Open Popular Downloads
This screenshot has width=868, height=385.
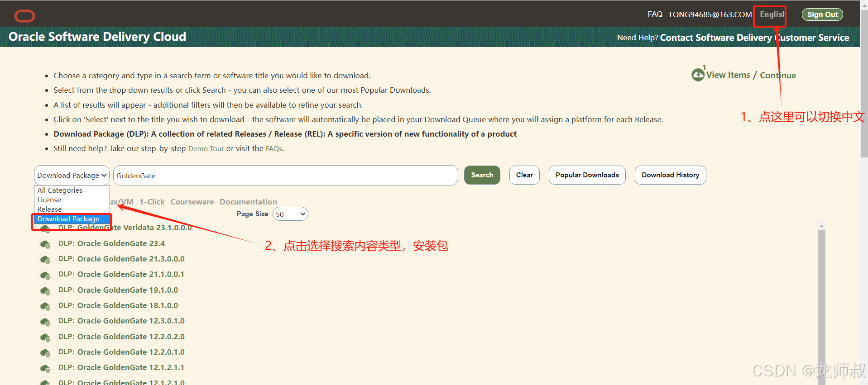coord(587,175)
